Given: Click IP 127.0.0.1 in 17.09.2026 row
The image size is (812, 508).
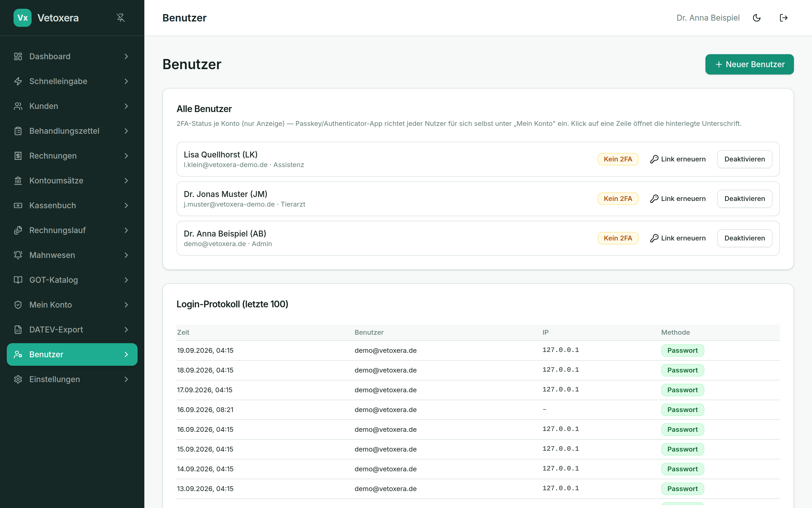Looking at the screenshot, I should tap(560, 390).
